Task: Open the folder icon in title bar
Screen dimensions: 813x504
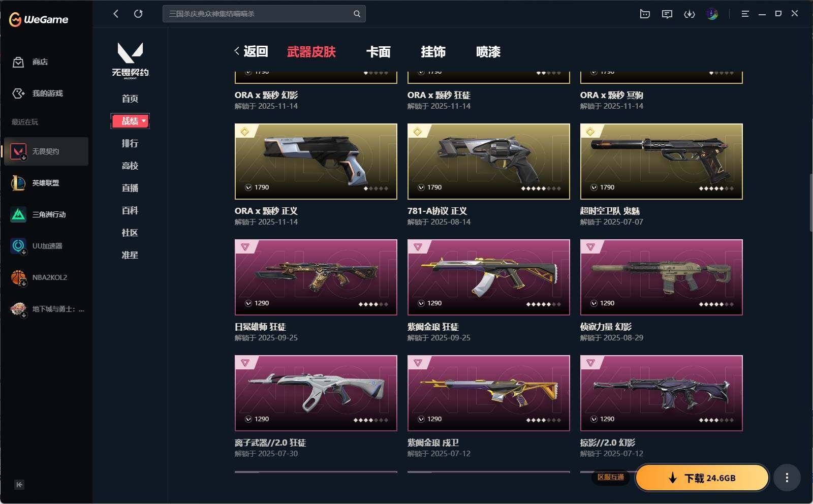Action: click(645, 14)
